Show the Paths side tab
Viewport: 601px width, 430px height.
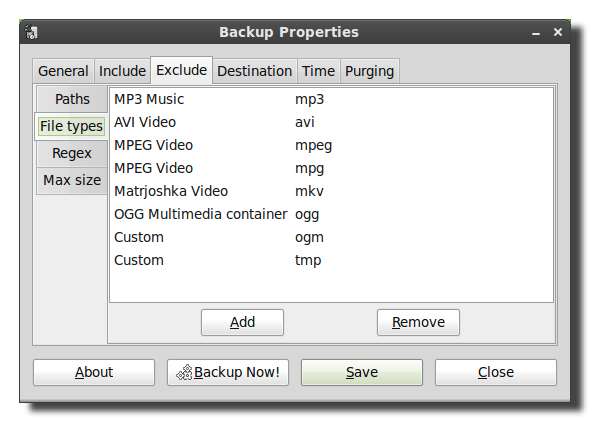click(x=72, y=99)
